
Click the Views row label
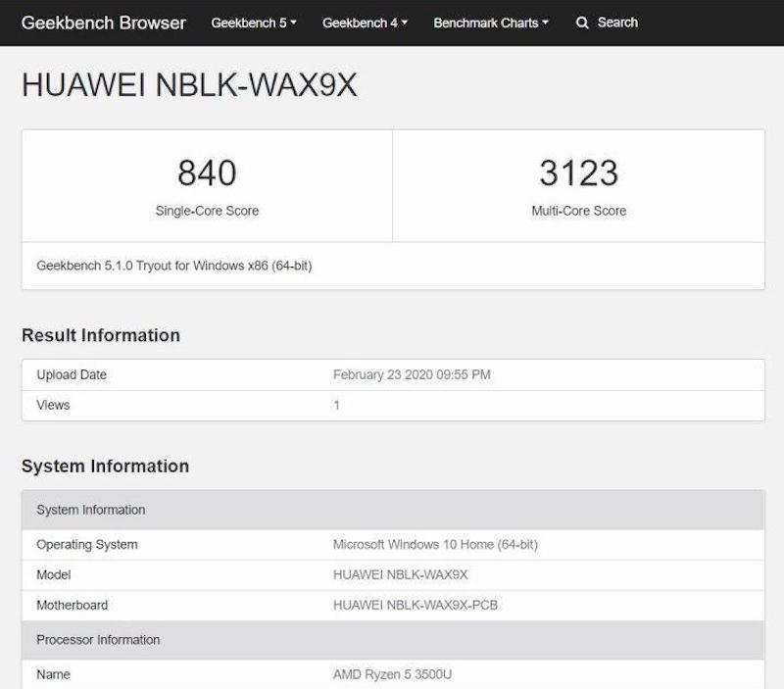pos(53,405)
